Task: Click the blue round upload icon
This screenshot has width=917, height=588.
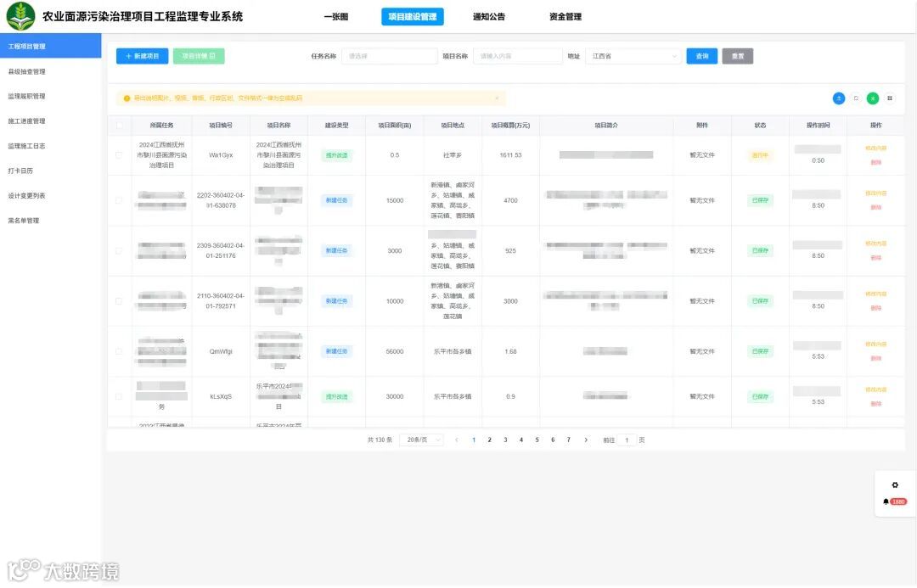Action: 839,98
